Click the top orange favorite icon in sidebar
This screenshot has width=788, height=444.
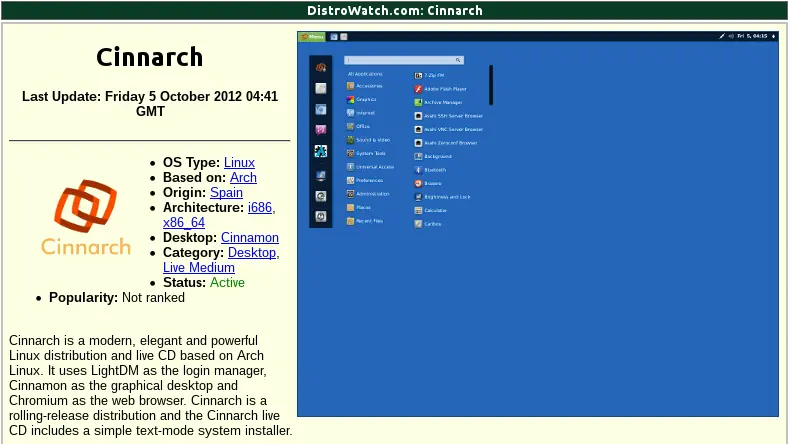(321, 67)
